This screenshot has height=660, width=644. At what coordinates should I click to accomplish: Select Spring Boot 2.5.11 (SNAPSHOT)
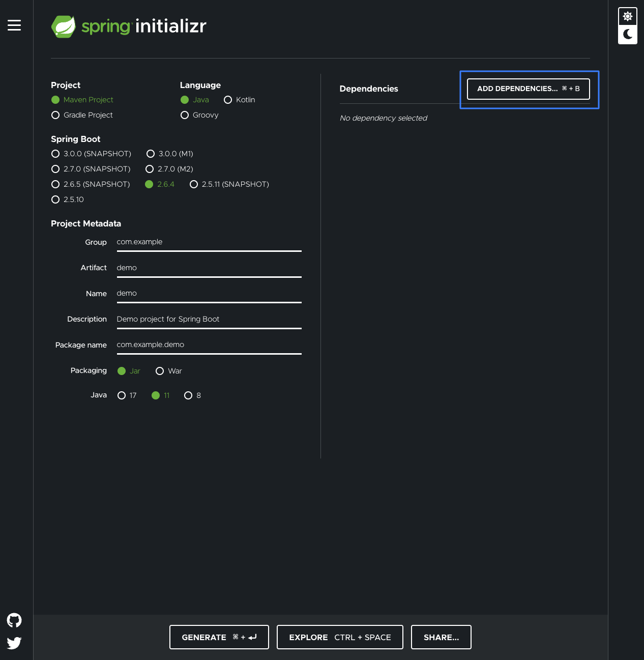pos(229,184)
